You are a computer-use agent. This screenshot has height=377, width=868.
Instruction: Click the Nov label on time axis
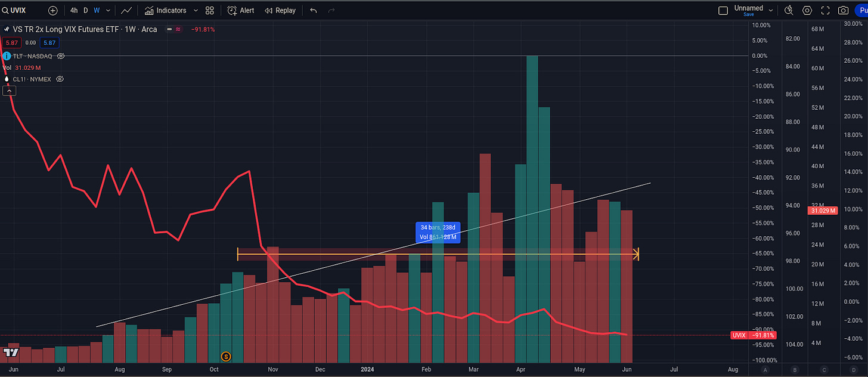273,370
